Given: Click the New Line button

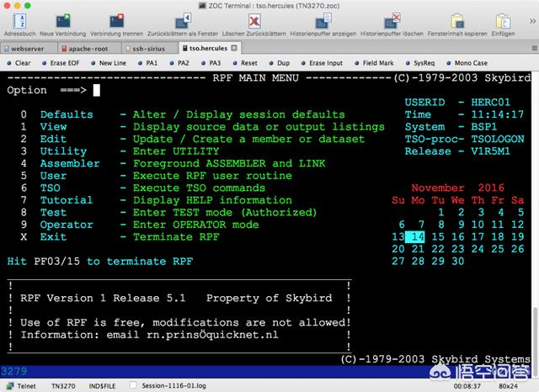Looking at the screenshot, I should tap(109, 63).
